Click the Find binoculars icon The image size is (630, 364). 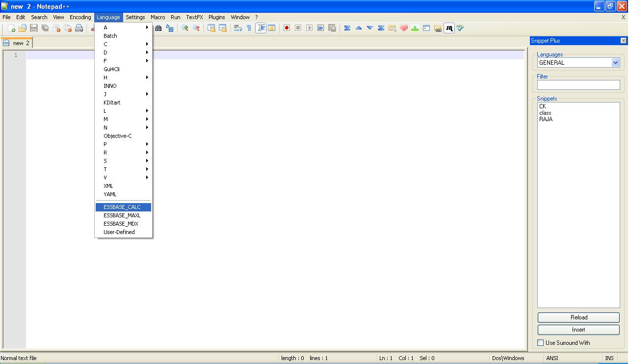click(x=158, y=28)
